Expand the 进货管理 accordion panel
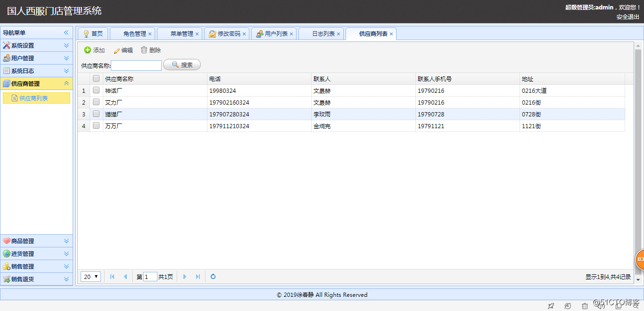644x311 pixels. pyautogui.click(x=66, y=254)
